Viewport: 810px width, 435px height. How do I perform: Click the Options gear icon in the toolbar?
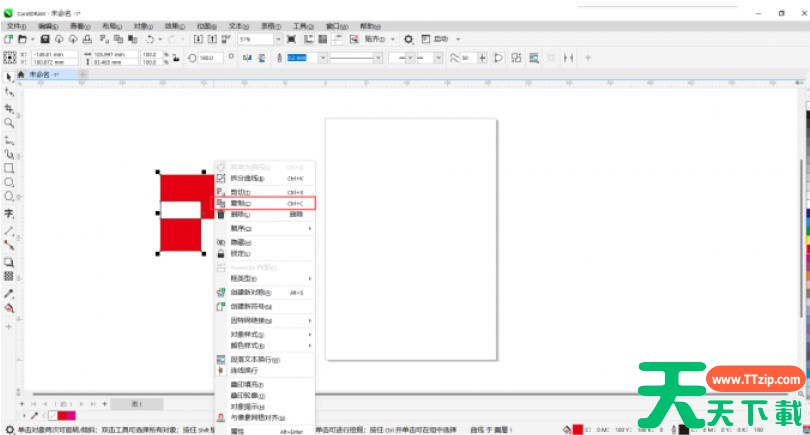(x=408, y=39)
